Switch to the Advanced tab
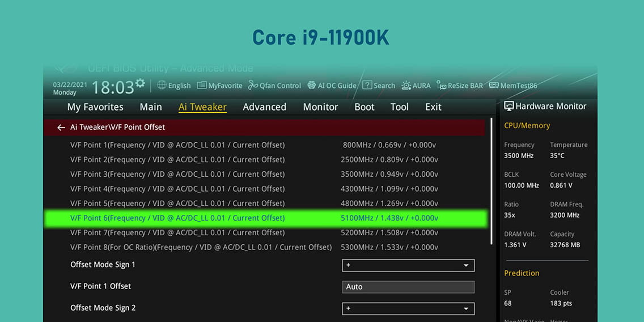Screen dimensions: 644x322 264,107
